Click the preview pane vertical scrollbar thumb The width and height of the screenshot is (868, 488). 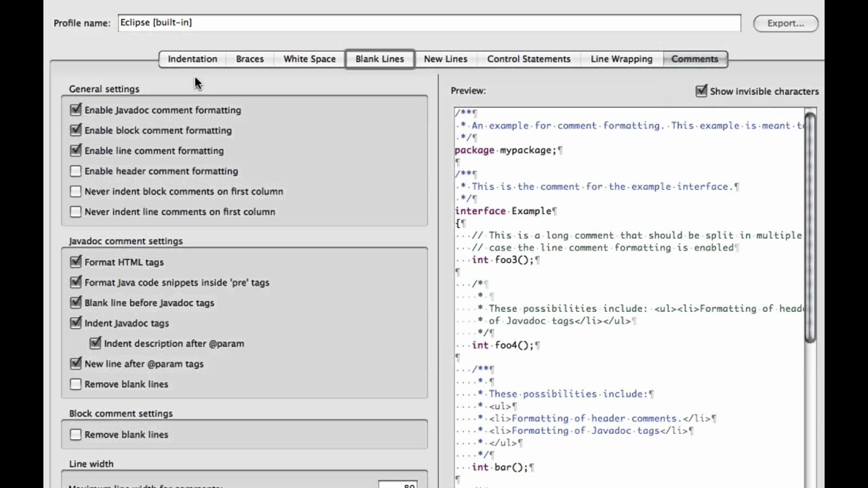(810, 227)
